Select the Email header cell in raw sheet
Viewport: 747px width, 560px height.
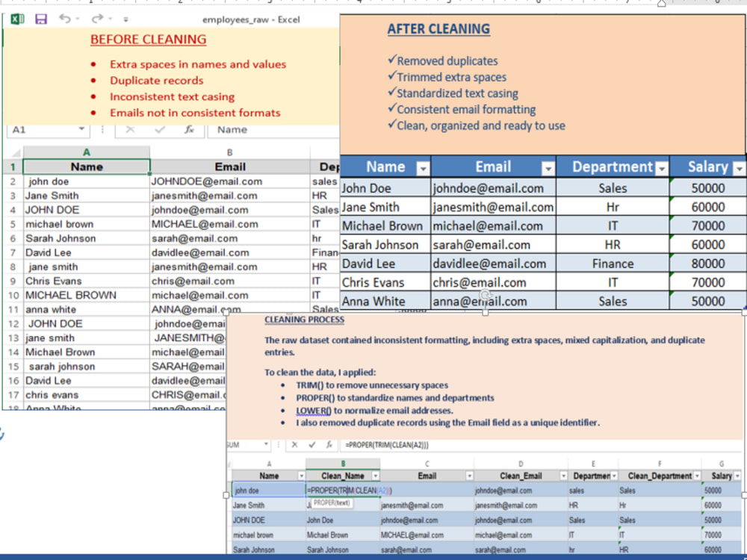[229, 167]
